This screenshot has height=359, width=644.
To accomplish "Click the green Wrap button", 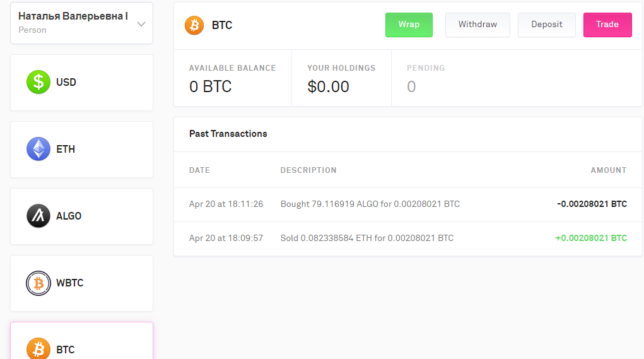I will coord(409,25).
